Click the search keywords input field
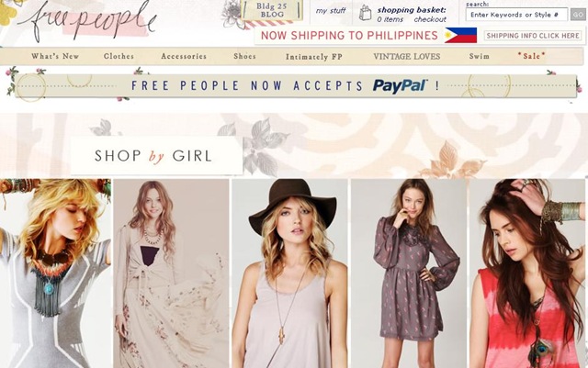The image size is (588, 368). [516, 15]
